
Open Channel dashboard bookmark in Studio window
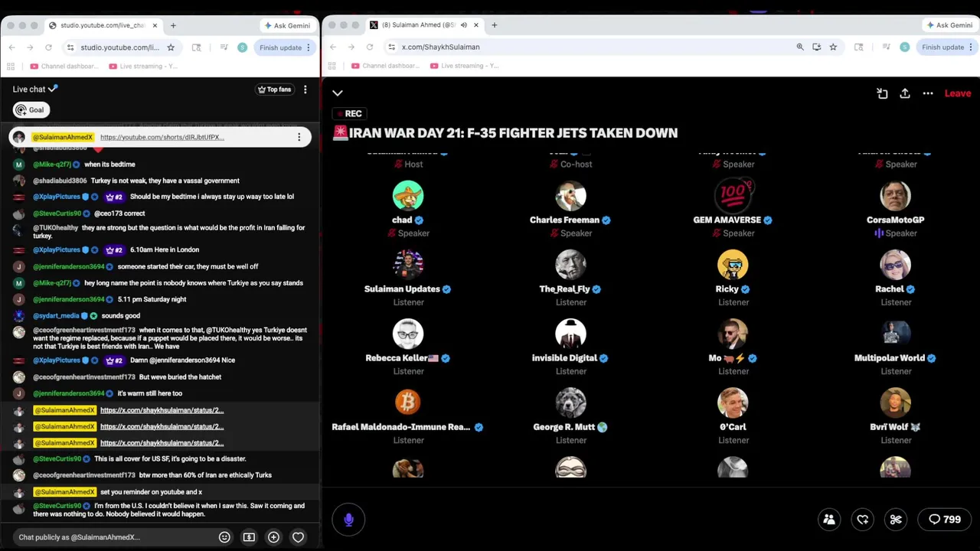point(63,66)
